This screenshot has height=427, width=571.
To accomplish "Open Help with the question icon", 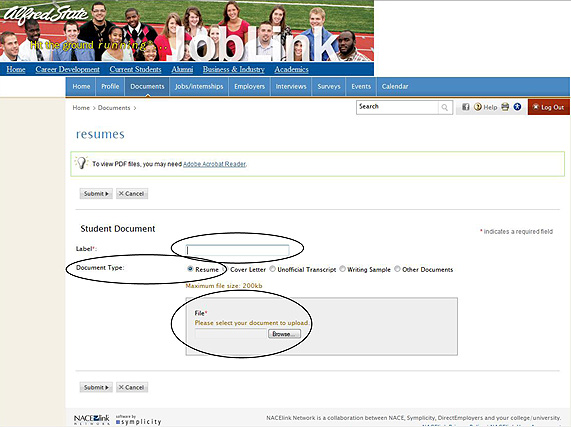I will pos(485,107).
